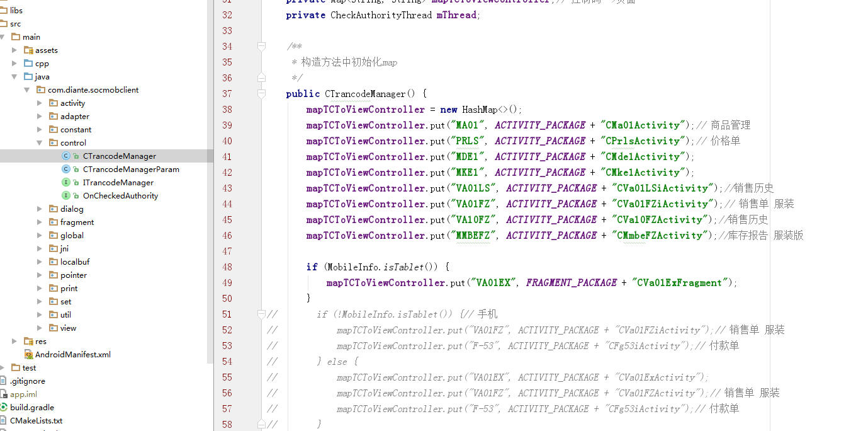Viewport: 868px width, 431px height.
Task: Expand the cpp folder arrow
Action: (x=14, y=64)
